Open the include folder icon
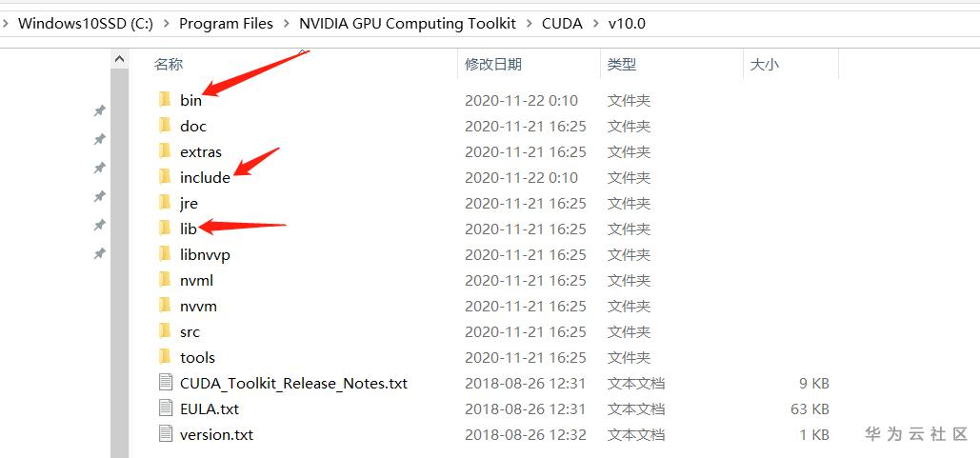This screenshot has width=980, height=458. coord(165,177)
